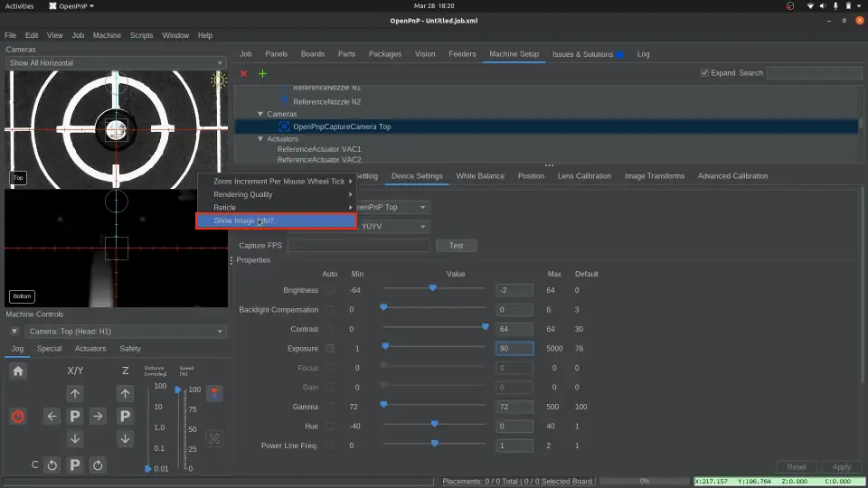Click the Apply button

pos(842,467)
